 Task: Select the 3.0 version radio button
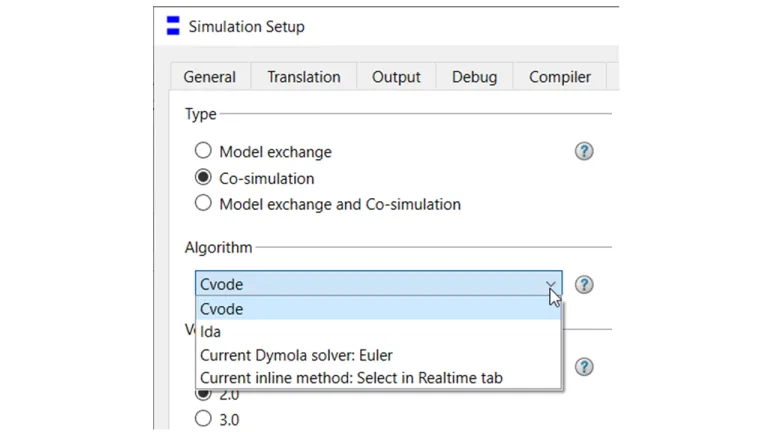click(x=203, y=419)
